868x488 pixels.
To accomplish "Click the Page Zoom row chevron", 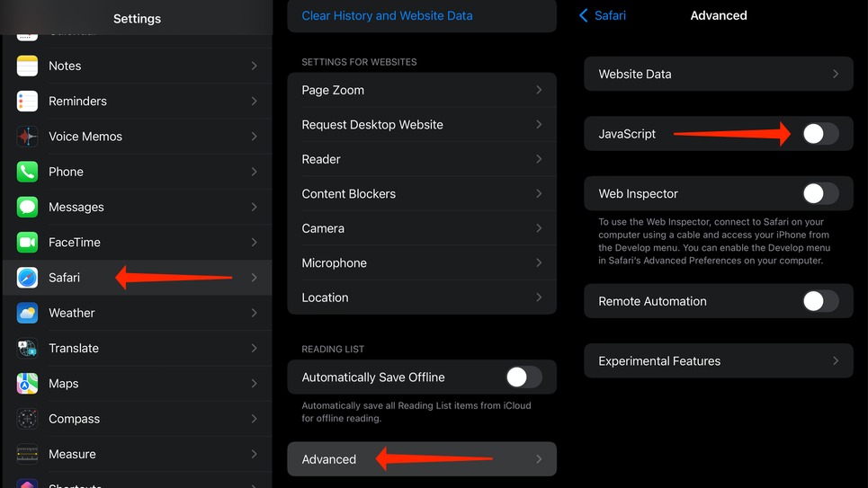I will [539, 90].
